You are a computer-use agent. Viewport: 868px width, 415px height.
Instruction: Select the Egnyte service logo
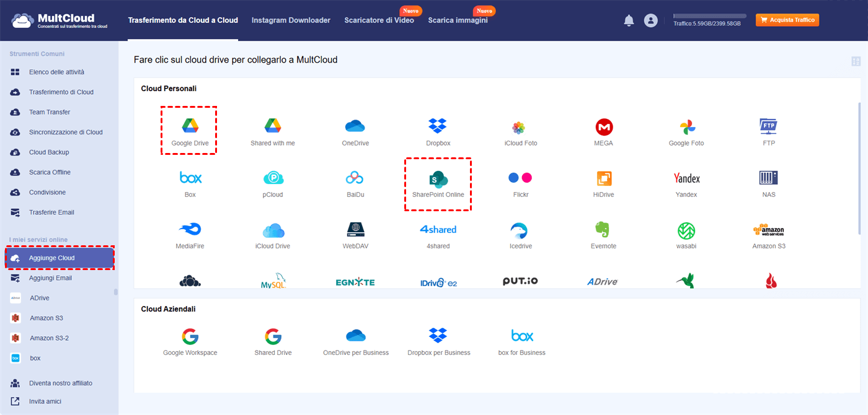(355, 282)
